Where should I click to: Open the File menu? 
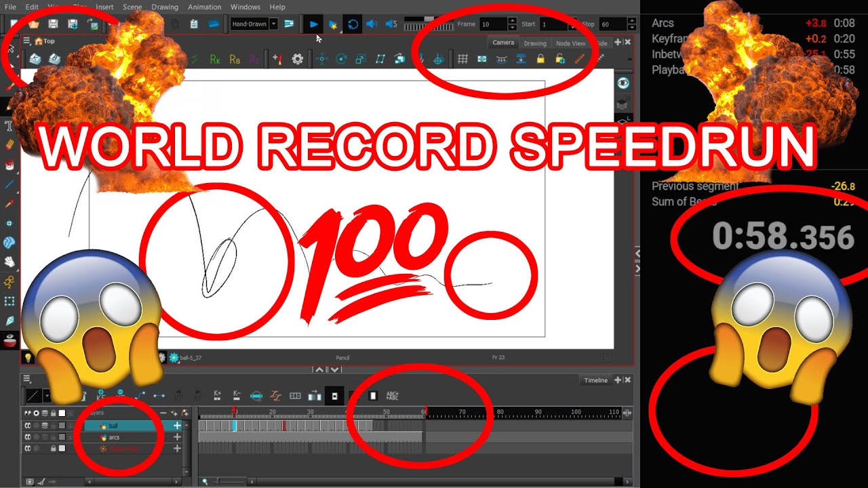coord(10,7)
